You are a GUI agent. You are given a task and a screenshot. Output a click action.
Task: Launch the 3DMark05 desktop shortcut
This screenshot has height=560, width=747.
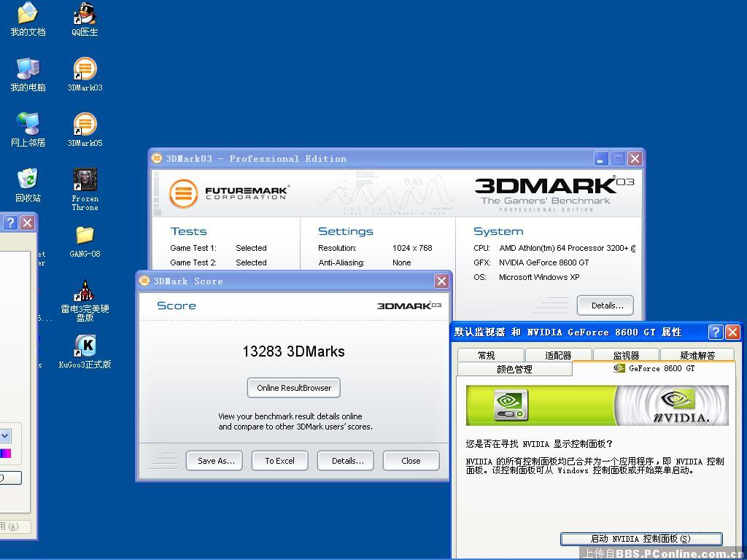coord(85,130)
